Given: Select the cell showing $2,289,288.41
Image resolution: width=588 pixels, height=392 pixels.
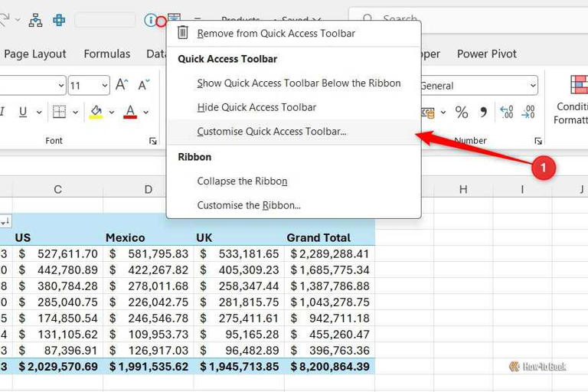Looking at the screenshot, I should coord(330,254).
